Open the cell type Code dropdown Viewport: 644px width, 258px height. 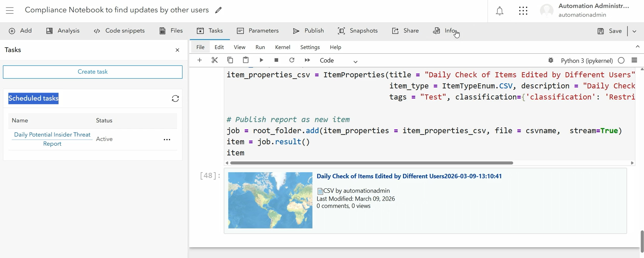(338, 61)
